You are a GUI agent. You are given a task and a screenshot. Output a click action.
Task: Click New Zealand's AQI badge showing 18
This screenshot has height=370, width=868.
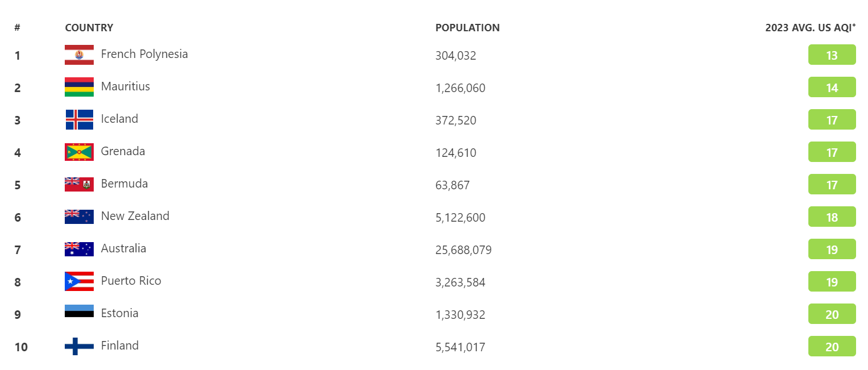832,217
